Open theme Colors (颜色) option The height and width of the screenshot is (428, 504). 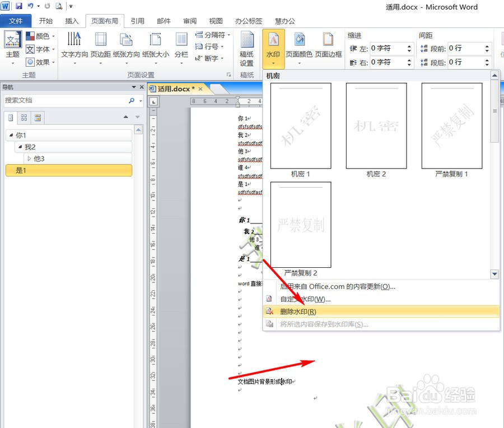40,36
